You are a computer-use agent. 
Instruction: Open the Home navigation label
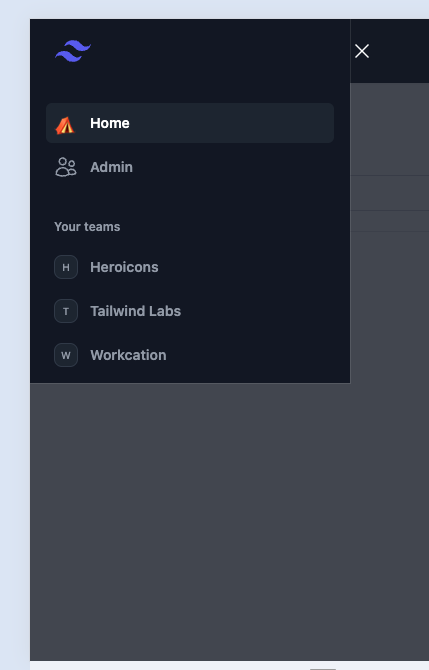coord(110,123)
